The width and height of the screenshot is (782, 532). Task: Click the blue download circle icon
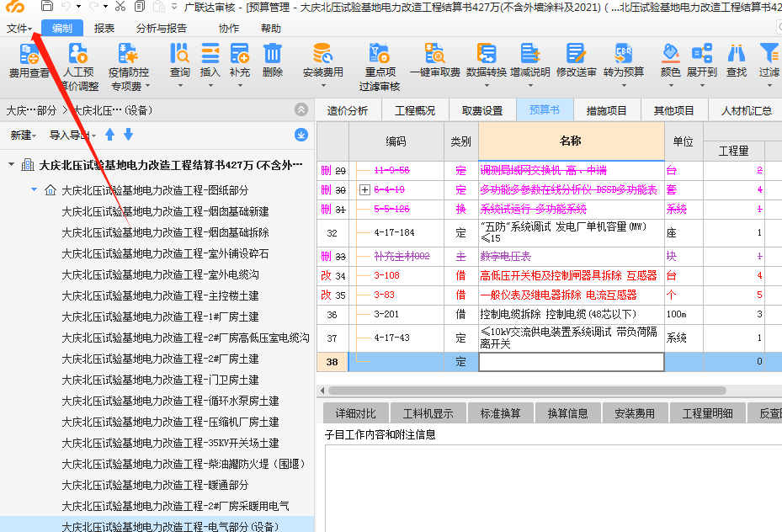301,135
